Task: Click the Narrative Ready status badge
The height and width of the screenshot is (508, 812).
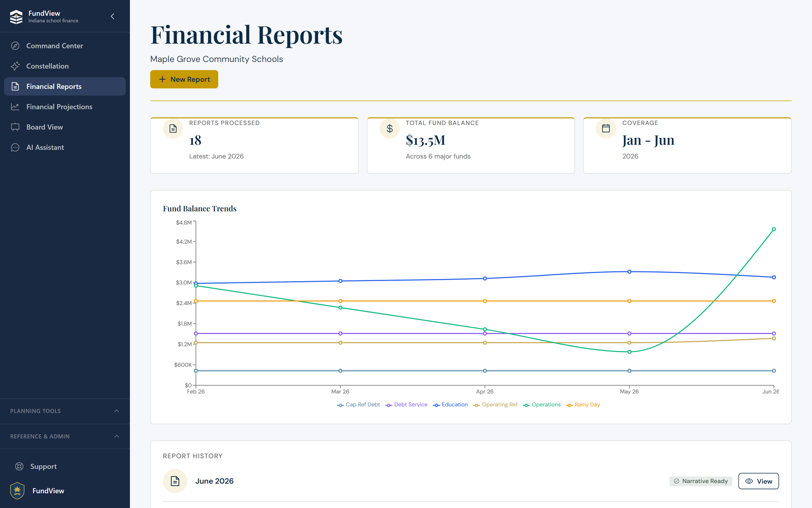Action: 701,481
